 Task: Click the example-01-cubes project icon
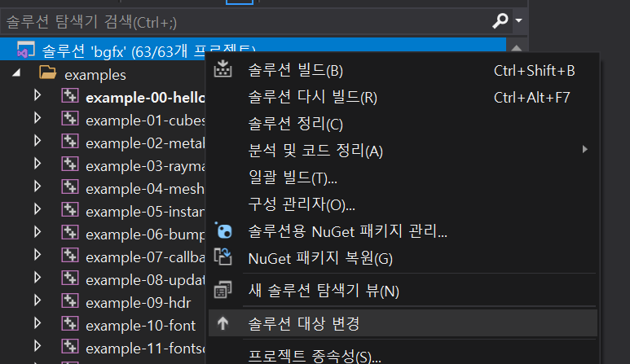(70, 118)
